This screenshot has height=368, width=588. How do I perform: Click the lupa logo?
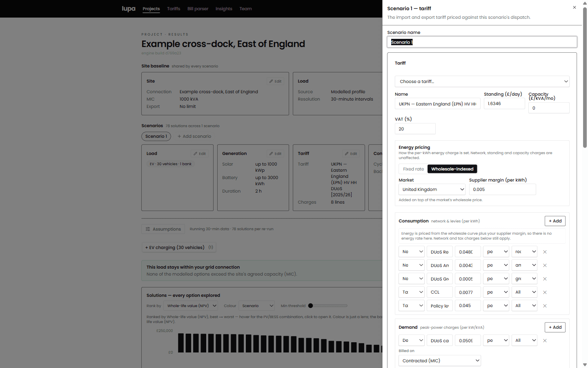129,9
